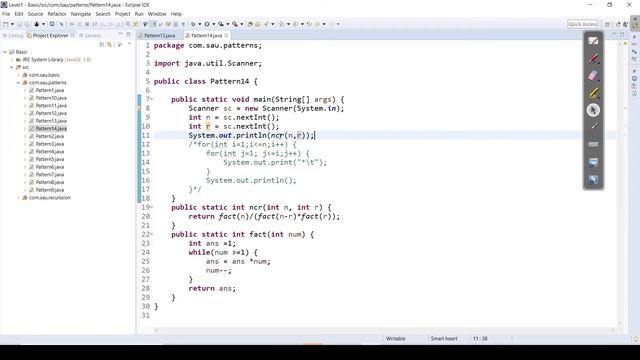Image resolution: width=640 pixels, height=360 pixels.
Task: Click line 20 return statement in editor
Action: tap(264, 216)
